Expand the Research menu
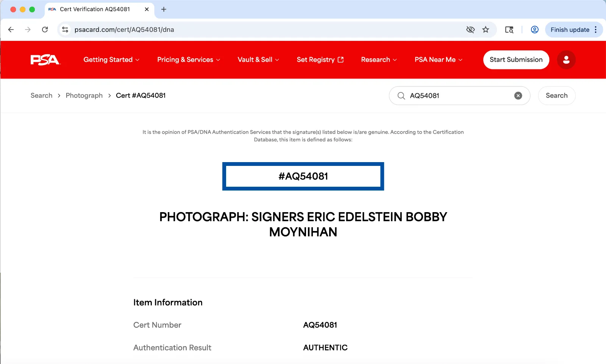The height and width of the screenshot is (364, 606). tap(379, 60)
